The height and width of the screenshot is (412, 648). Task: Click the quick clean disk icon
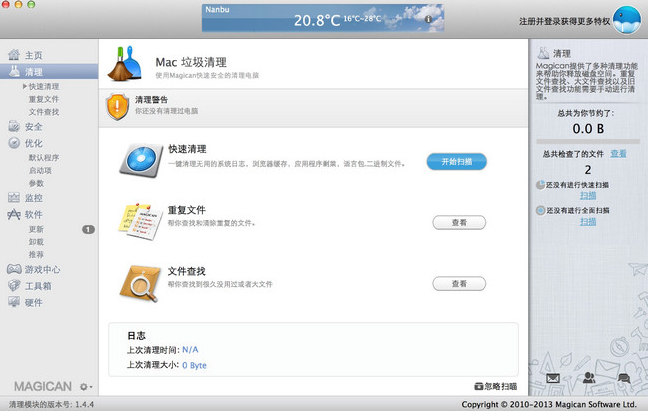[141, 160]
